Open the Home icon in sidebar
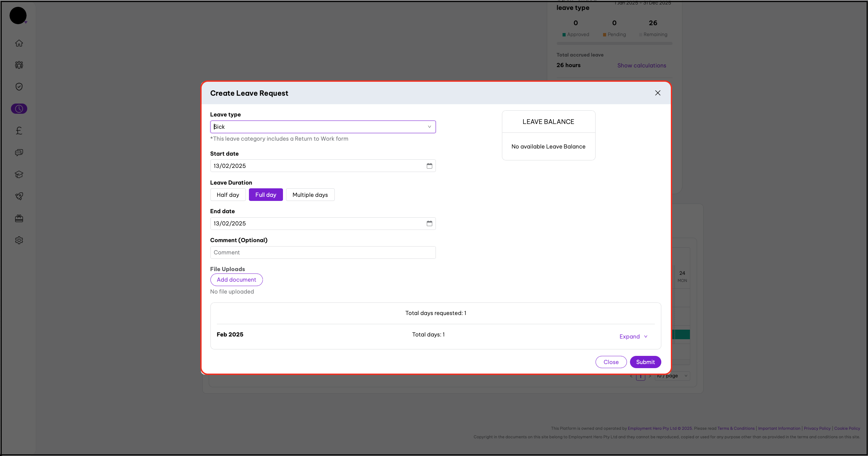This screenshot has height=456, width=868. 19,43
